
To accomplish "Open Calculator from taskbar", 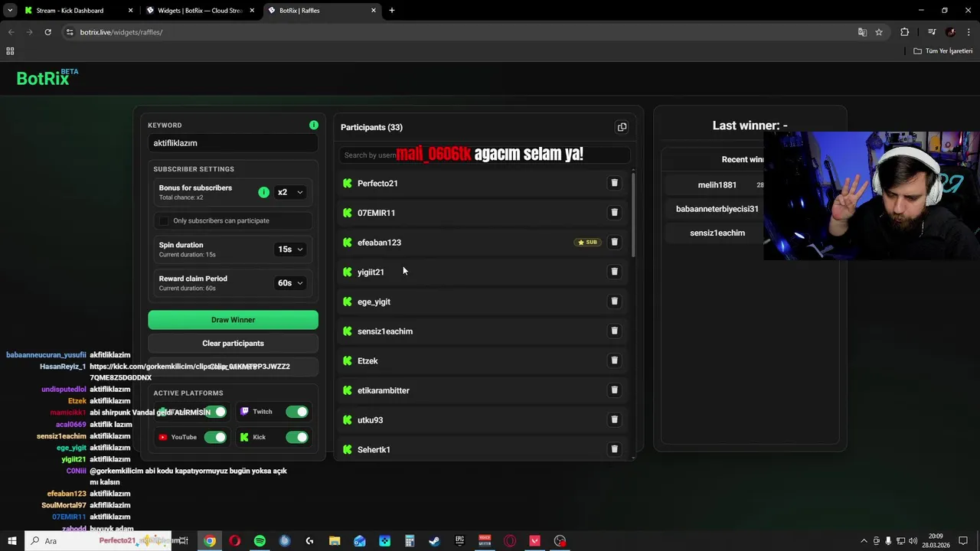I will (410, 541).
